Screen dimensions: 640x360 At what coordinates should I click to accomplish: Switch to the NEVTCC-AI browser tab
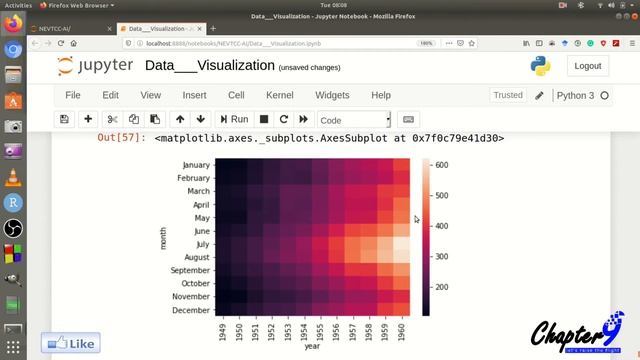point(69,29)
